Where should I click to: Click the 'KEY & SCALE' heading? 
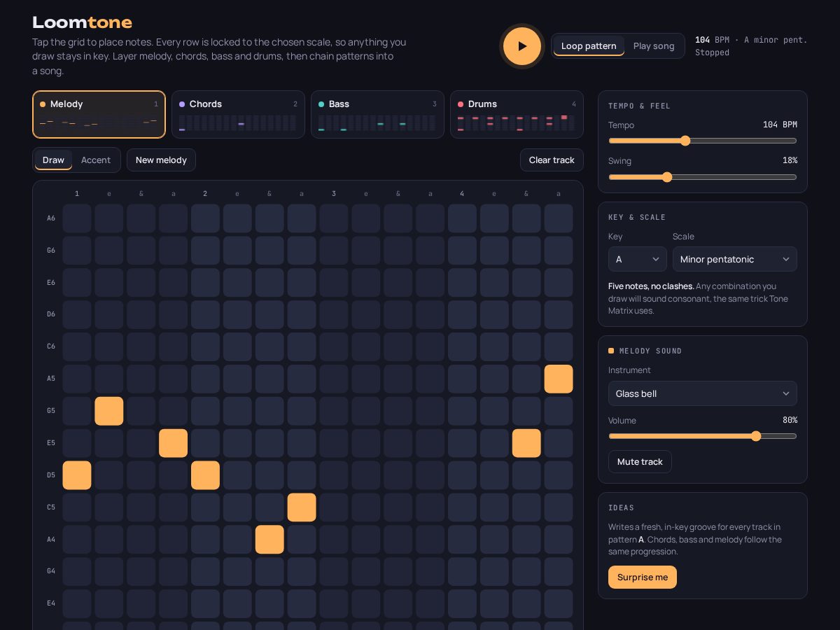[637, 217]
